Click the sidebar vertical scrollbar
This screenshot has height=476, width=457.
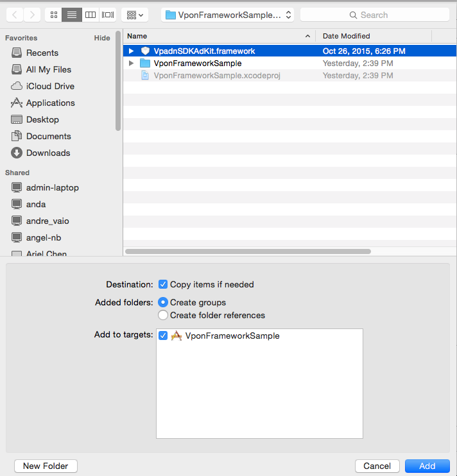(x=118, y=80)
